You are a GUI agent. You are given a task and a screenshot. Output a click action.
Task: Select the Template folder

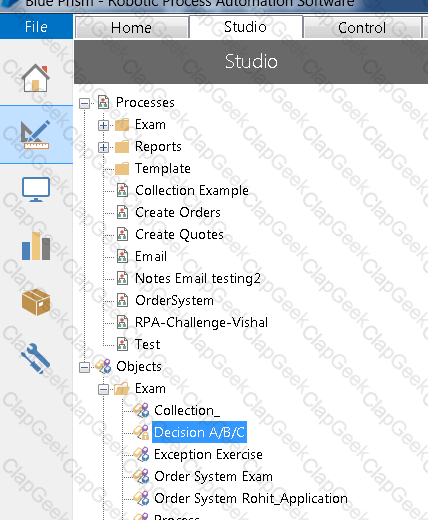pos(163,168)
